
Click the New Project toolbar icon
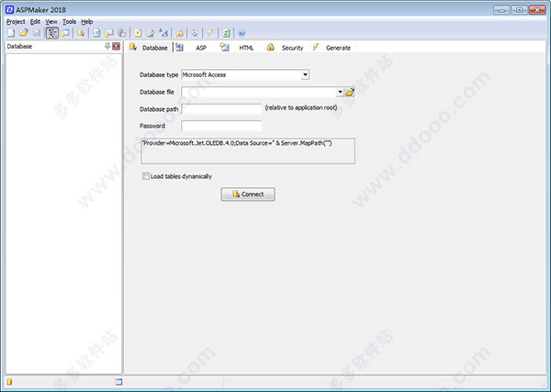coord(11,33)
